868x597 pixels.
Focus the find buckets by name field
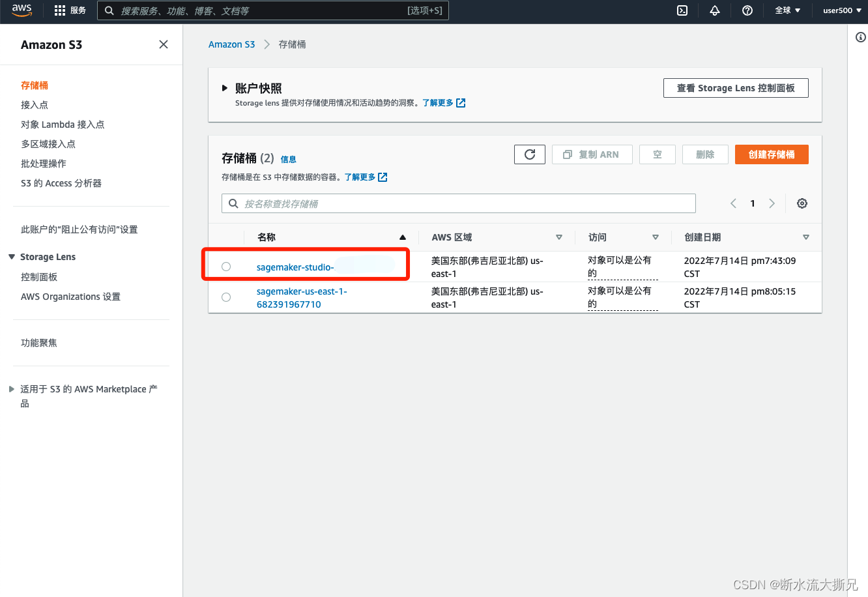point(458,203)
